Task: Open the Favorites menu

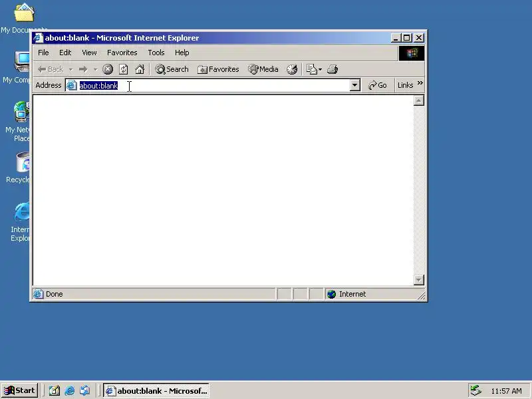Action: tap(122, 53)
